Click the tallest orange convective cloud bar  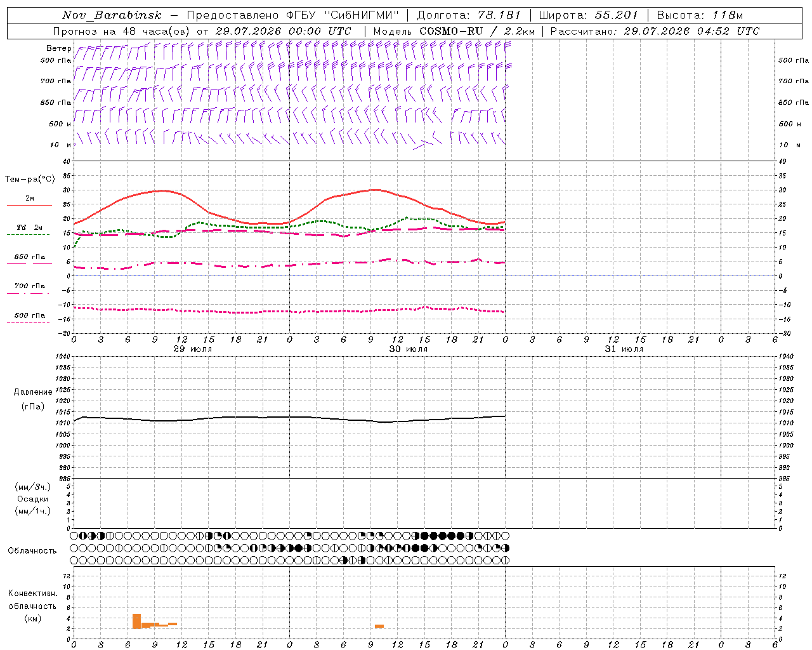click(x=136, y=621)
